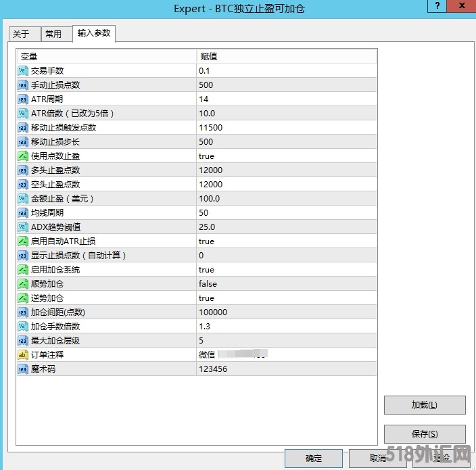The width and height of the screenshot is (476, 470).
Task: Select the 订单注释 value starting with 微信
Action: click(233, 354)
